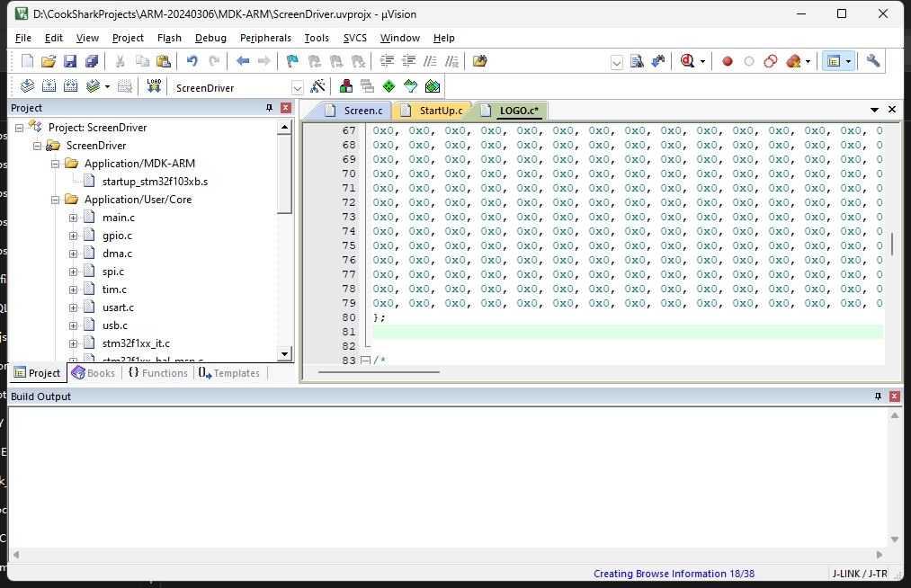The width and height of the screenshot is (911, 588).
Task: Open Configuration wrench icon
Action: click(x=873, y=61)
